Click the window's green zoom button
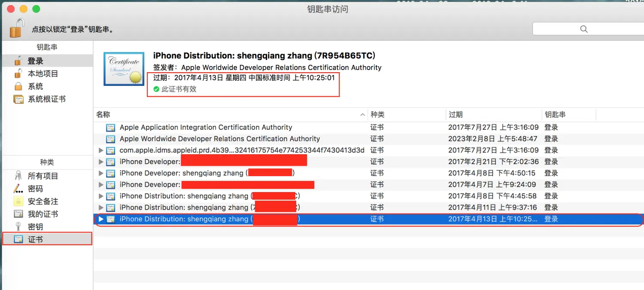 [x=36, y=9]
